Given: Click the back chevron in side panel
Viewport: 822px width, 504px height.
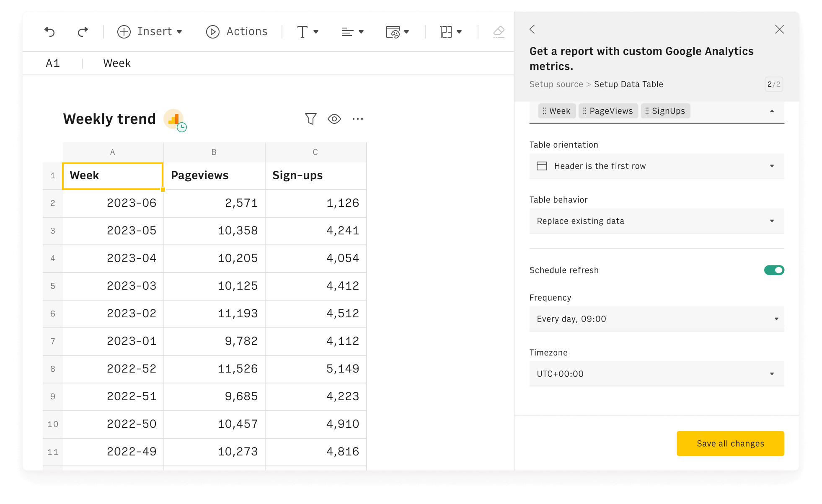Looking at the screenshot, I should click(x=532, y=29).
